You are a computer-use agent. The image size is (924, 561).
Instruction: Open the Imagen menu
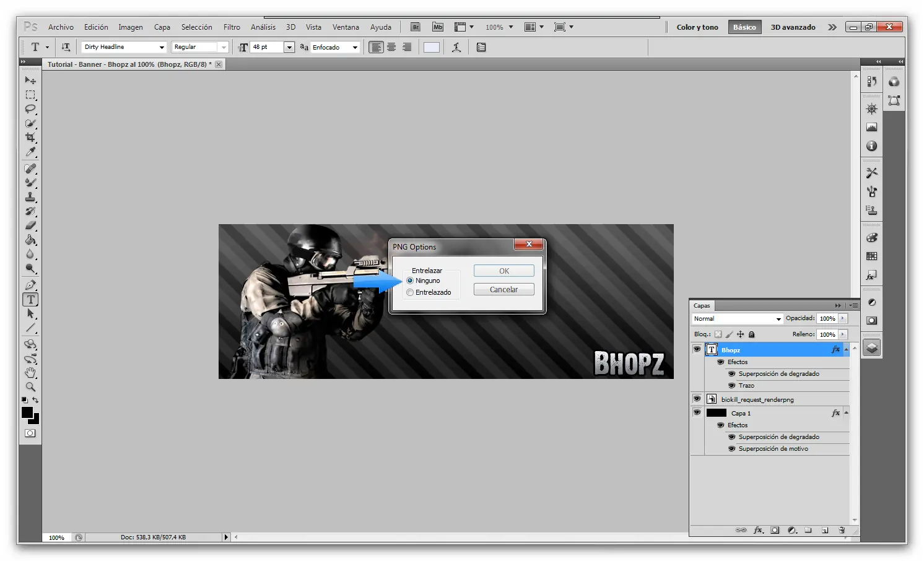pyautogui.click(x=131, y=27)
